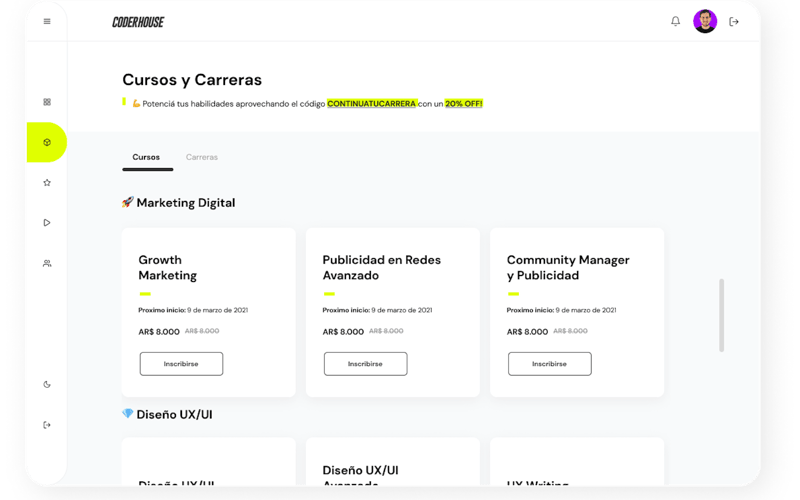Open notifications bell icon
Viewport: 800px width, 500px height.
675,21
